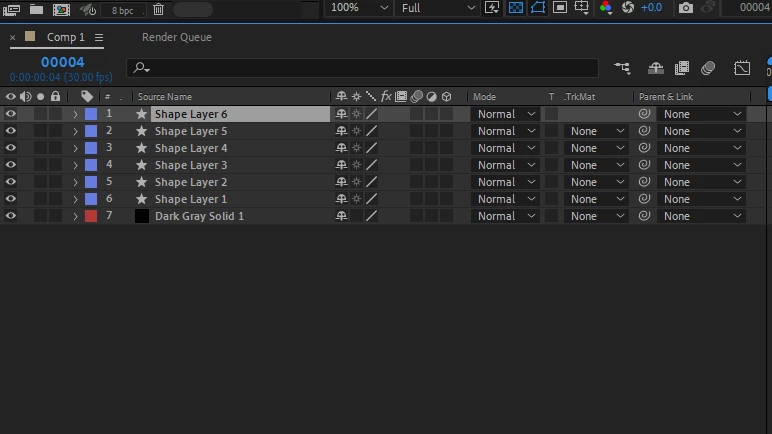Enable motion blur for composition
The width and height of the screenshot is (772, 434).
tap(708, 68)
